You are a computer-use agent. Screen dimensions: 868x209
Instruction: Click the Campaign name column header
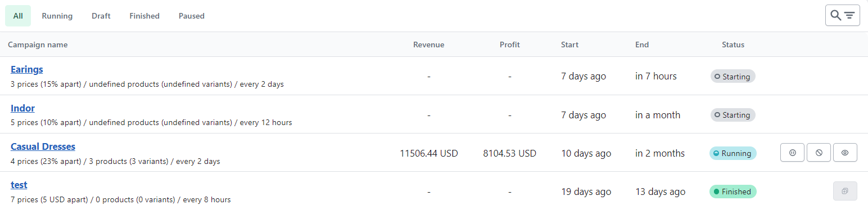pos(38,45)
